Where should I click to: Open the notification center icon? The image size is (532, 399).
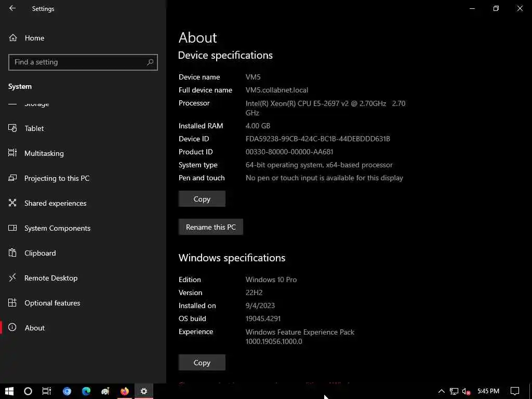coord(515,391)
